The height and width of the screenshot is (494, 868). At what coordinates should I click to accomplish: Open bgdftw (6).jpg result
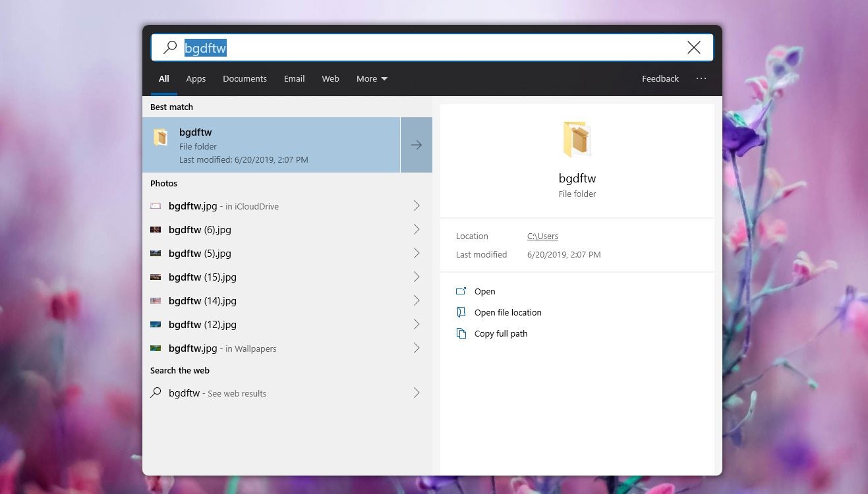coord(271,230)
